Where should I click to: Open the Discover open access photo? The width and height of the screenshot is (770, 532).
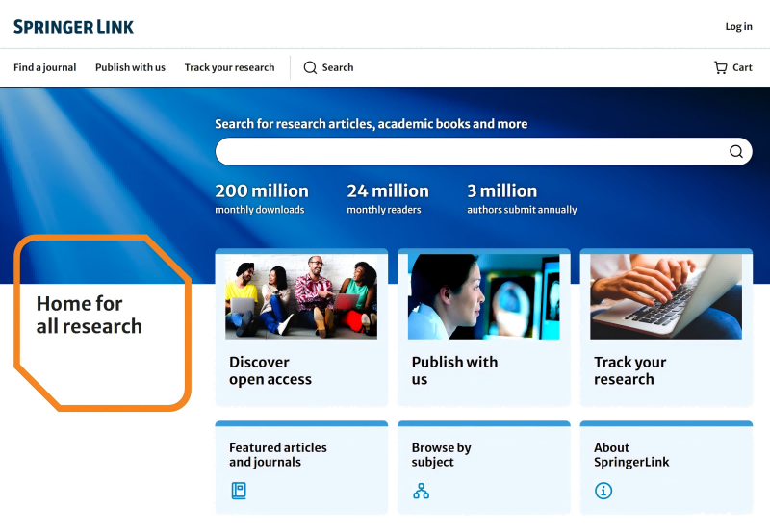pos(301,296)
